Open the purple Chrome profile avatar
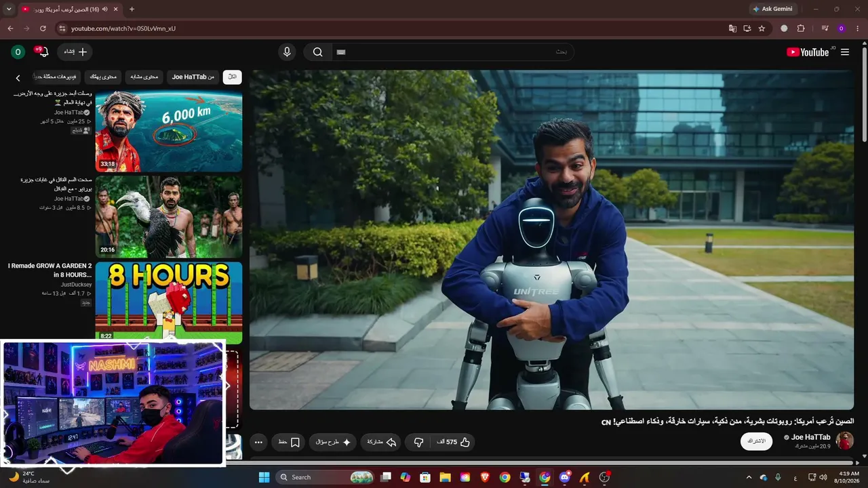Screen dimensions: 868x488 point(842,28)
